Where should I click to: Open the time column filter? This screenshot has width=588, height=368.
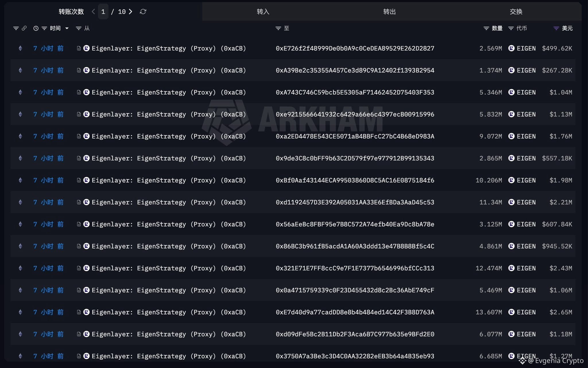coord(44,28)
